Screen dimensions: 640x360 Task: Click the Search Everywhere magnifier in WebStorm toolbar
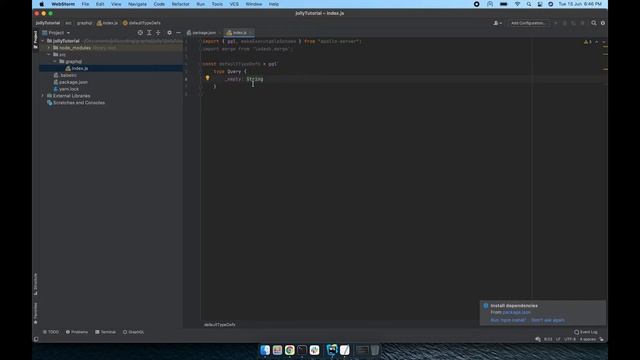point(594,23)
